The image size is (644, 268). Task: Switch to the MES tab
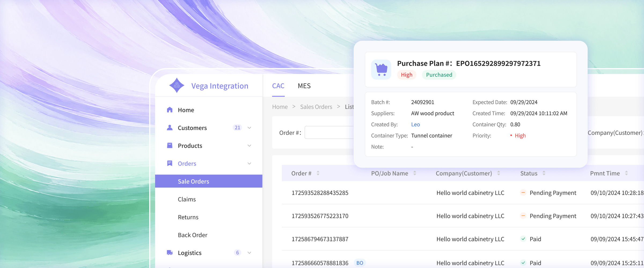click(x=304, y=86)
